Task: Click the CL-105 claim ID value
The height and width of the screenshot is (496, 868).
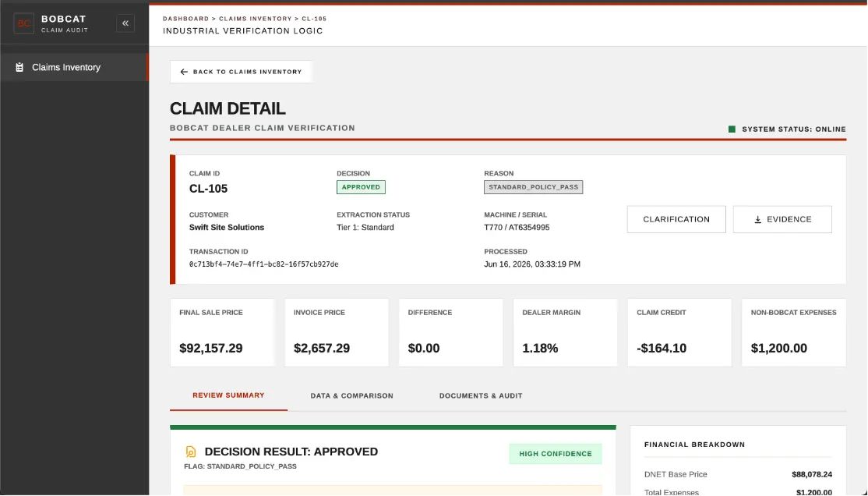Action: tap(208, 189)
